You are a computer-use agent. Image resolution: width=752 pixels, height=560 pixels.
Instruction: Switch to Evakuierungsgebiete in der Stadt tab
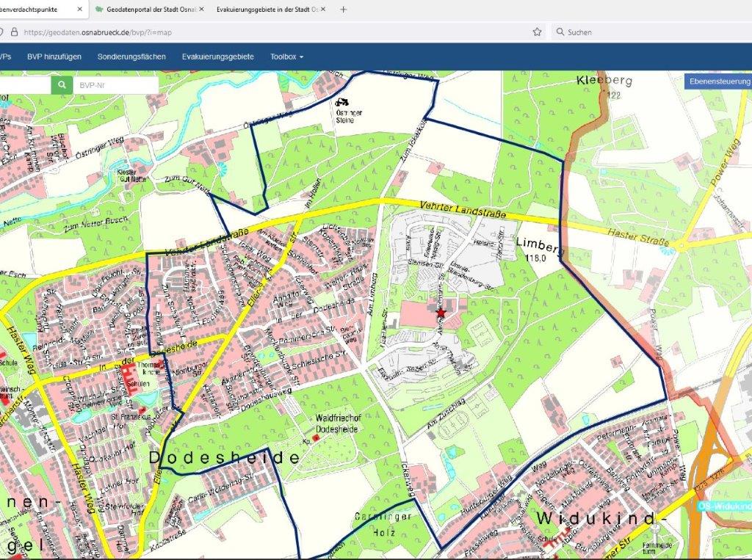click(271, 9)
